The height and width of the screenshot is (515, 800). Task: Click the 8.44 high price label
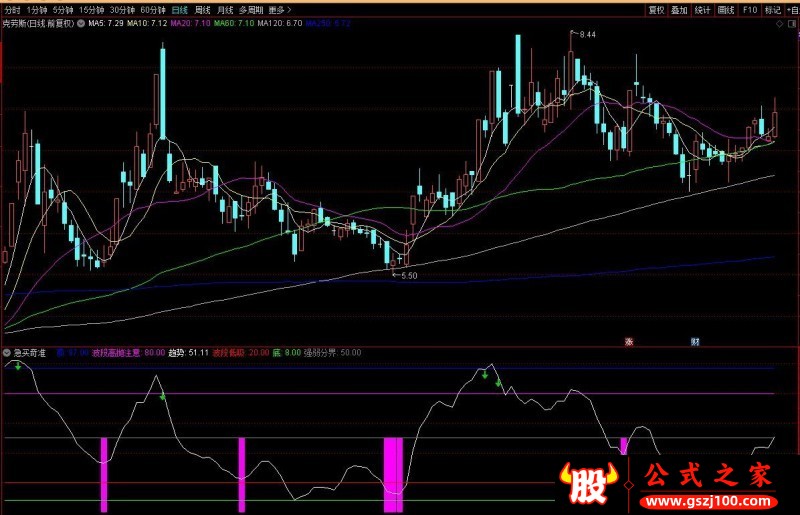[586, 35]
